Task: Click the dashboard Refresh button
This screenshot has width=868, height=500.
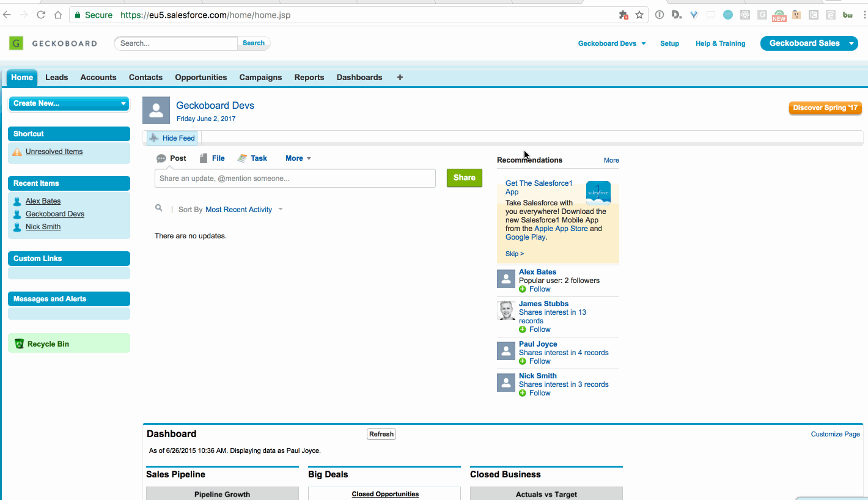Action: (381, 434)
